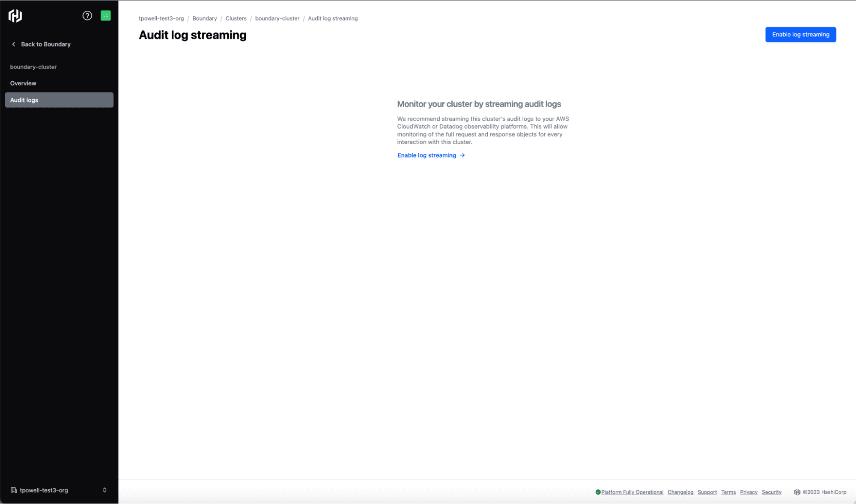
Task: Expand the Clusters breadcrumb navigation
Action: click(236, 18)
